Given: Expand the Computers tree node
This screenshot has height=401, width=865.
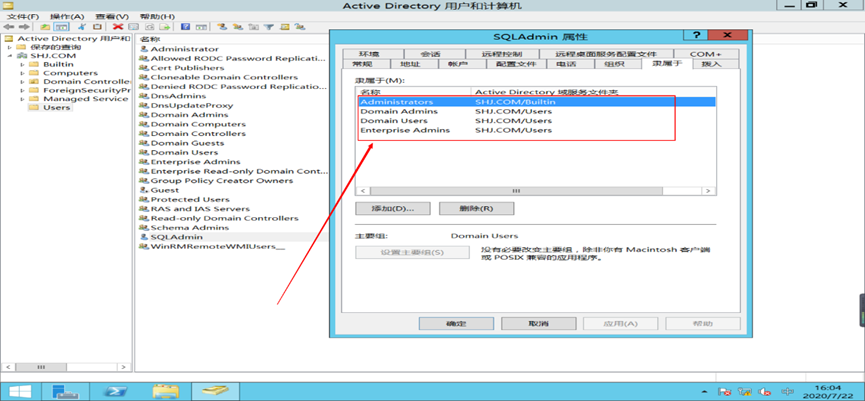Looking at the screenshot, I should click(23, 73).
